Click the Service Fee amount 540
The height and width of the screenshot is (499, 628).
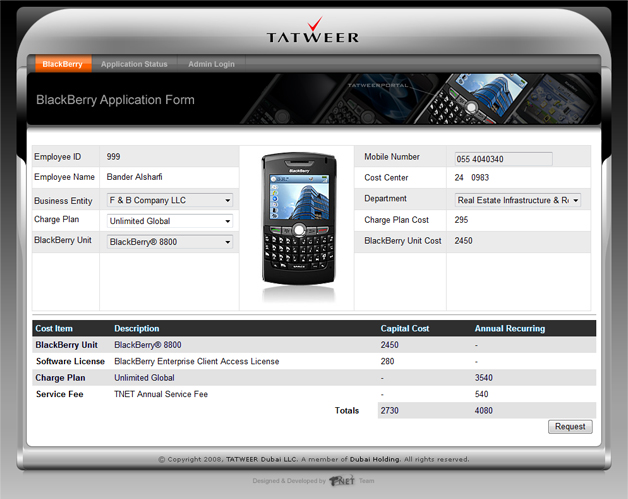point(482,394)
